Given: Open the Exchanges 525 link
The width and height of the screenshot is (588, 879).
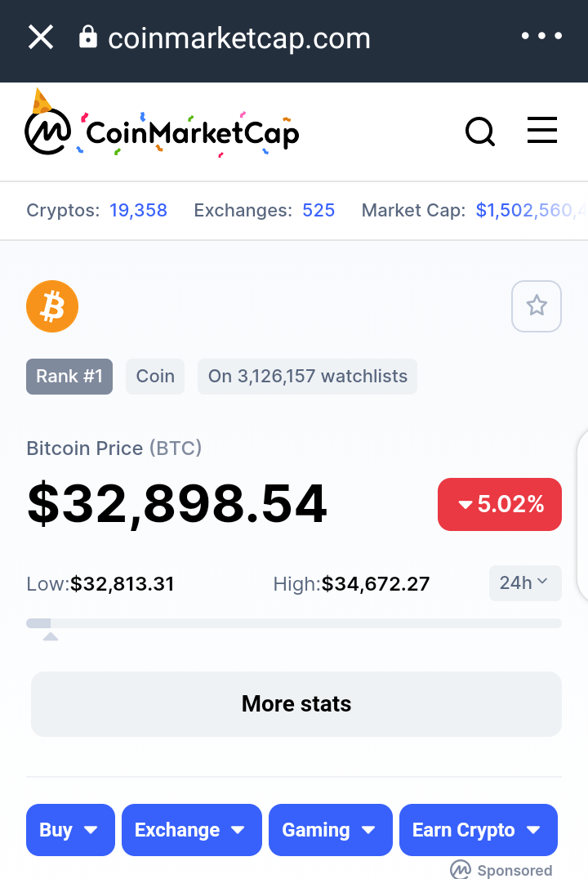Looking at the screenshot, I should pyautogui.click(x=318, y=210).
